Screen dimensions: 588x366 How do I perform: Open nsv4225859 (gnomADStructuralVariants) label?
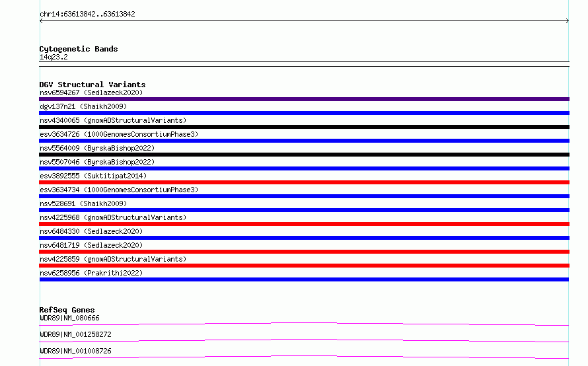(x=113, y=259)
